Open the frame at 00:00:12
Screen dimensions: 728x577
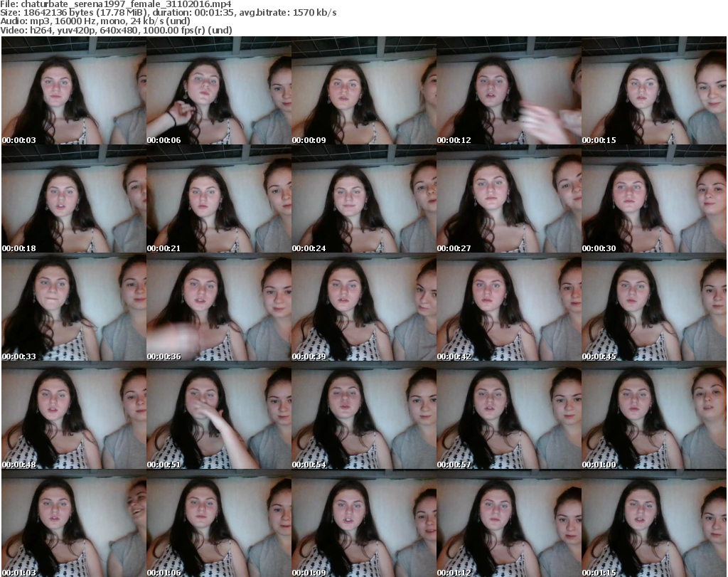coord(509,90)
